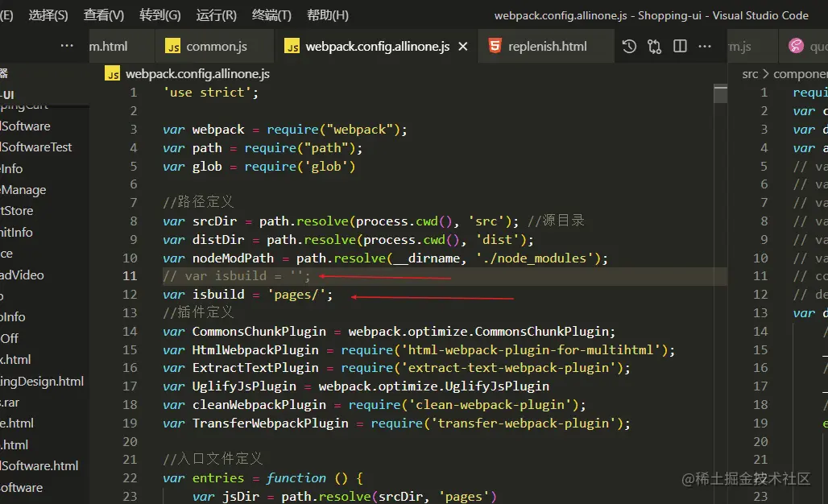Click the JS icon on the common.js tab

172,47
